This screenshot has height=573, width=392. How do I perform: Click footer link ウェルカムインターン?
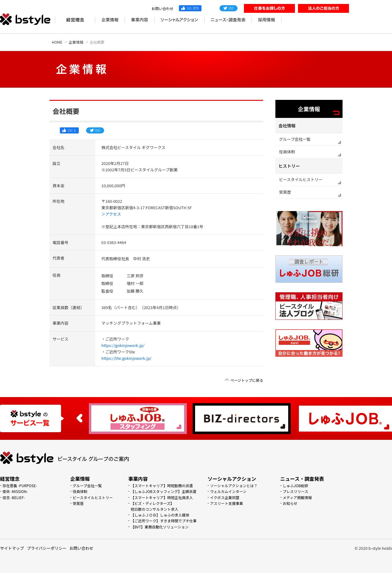tap(228, 491)
